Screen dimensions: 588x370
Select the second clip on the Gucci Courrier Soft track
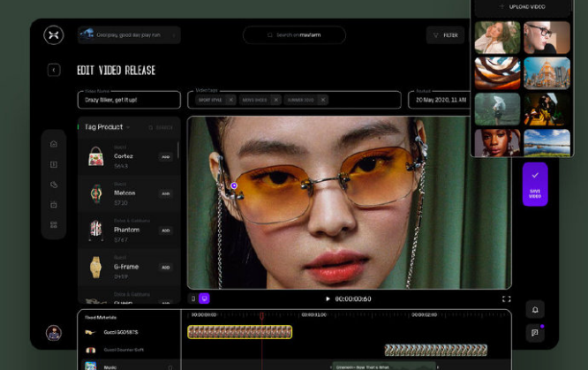point(436,350)
